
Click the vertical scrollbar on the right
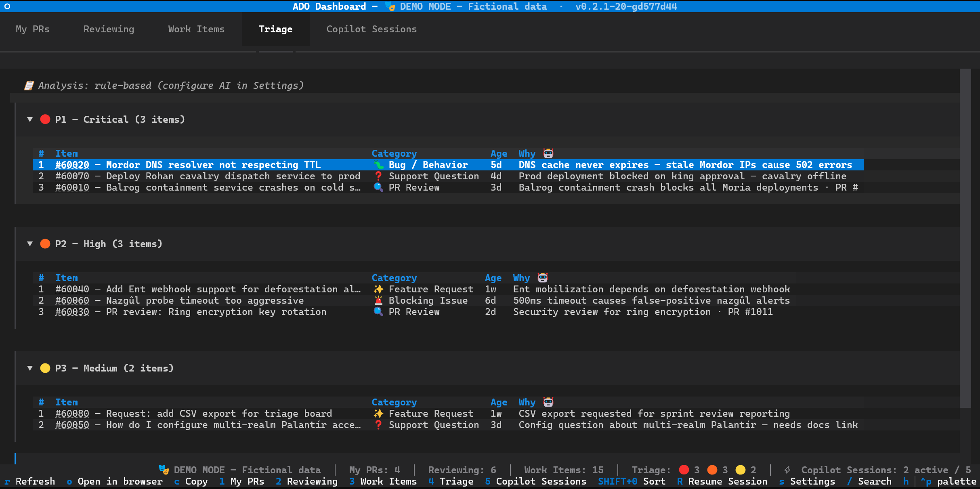965,238
